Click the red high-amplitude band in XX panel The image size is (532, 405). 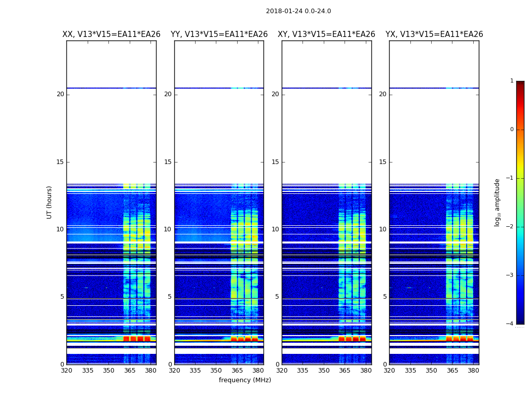pyautogui.click(x=137, y=339)
